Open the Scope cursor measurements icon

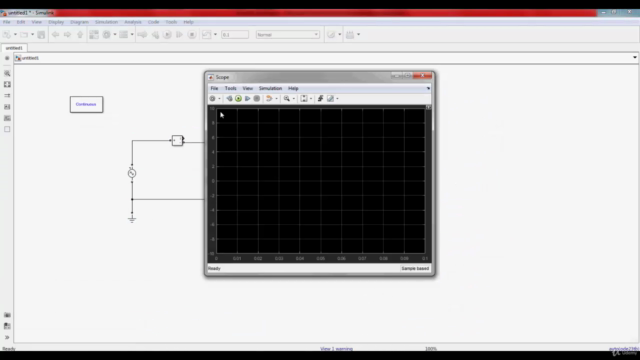[331, 98]
